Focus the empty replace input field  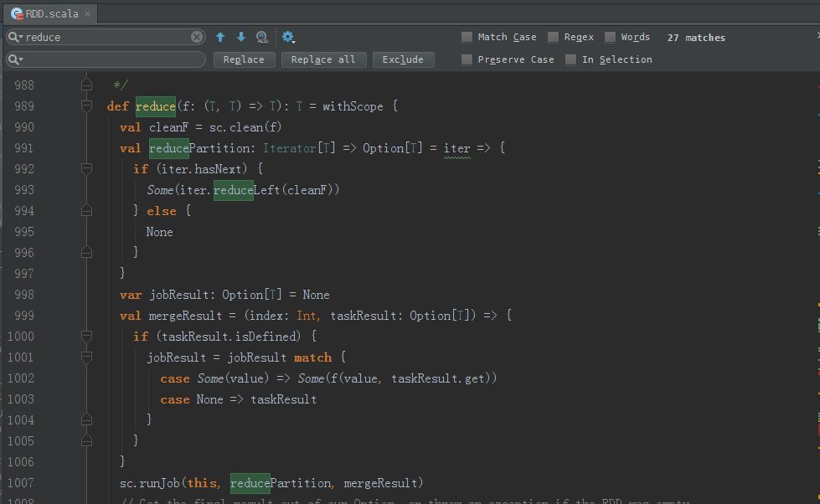pyautogui.click(x=106, y=59)
